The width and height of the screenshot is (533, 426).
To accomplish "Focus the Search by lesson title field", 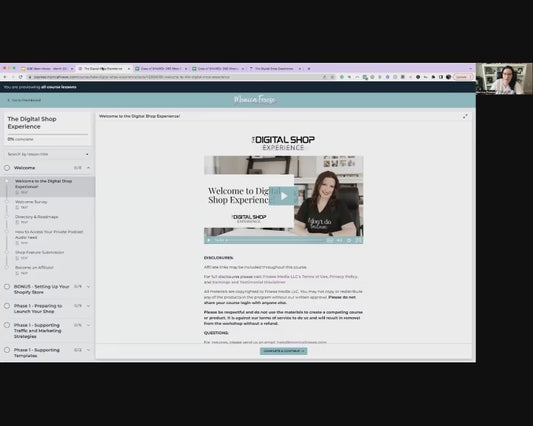I will [48, 154].
